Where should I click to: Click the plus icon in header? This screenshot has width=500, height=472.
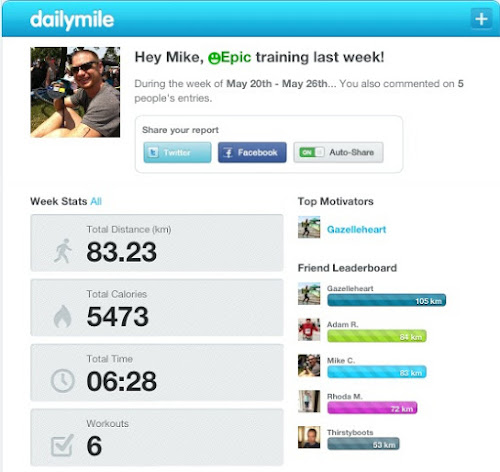click(481, 19)
